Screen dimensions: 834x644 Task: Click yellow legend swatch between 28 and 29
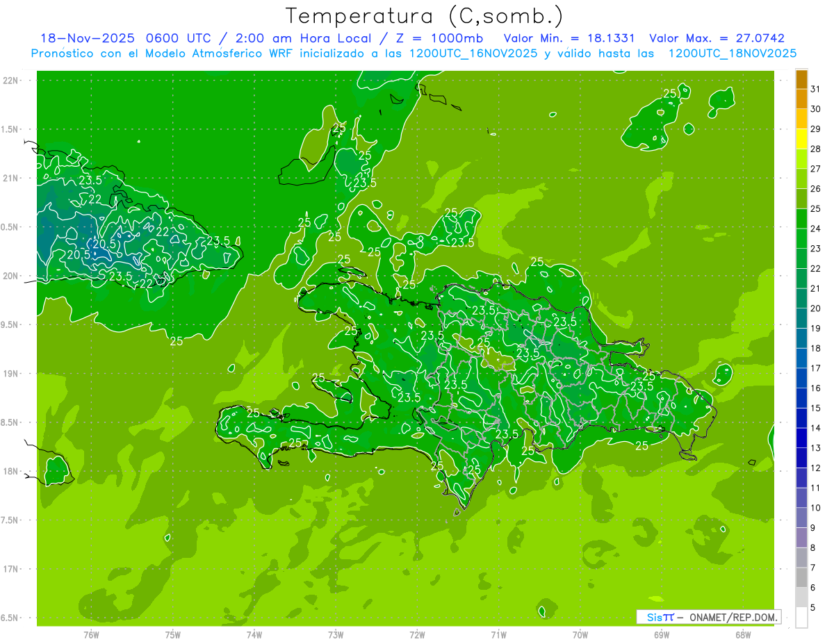[801, 138]
